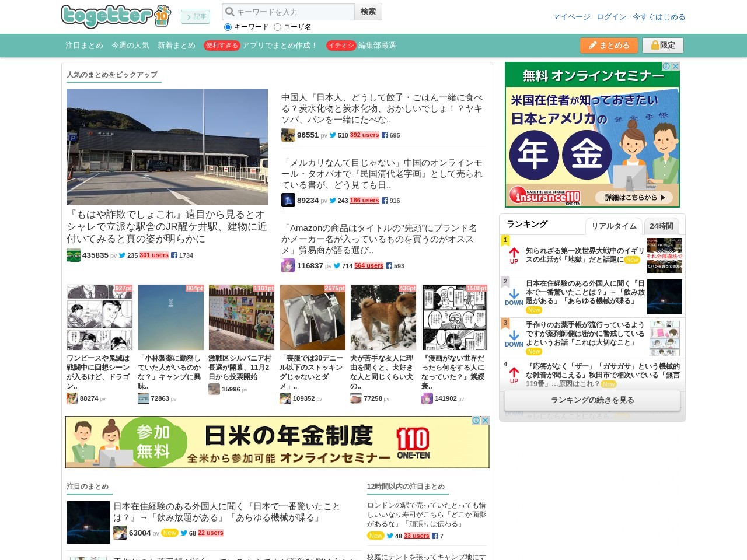747x560 pixels.
Task: Open the メルカリ・タオバオ article headline
Action: coord(382,174)
